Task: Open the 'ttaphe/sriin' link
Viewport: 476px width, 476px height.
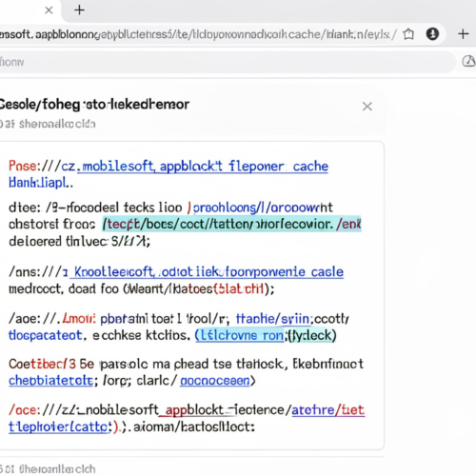Action: click(x=272, y=319)
